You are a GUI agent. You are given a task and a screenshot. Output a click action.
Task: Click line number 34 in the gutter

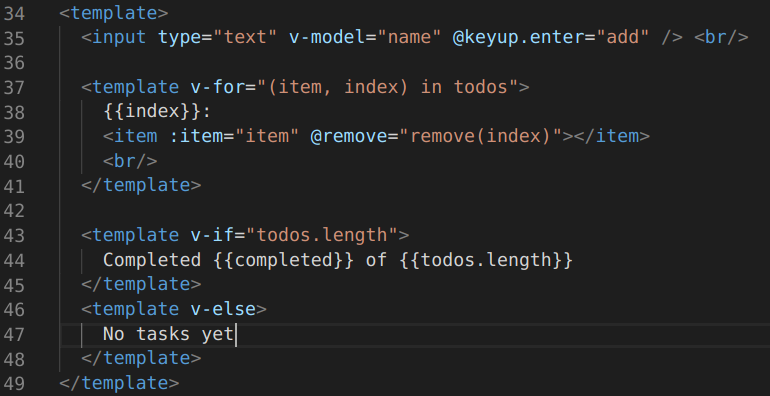pos(14,13)
